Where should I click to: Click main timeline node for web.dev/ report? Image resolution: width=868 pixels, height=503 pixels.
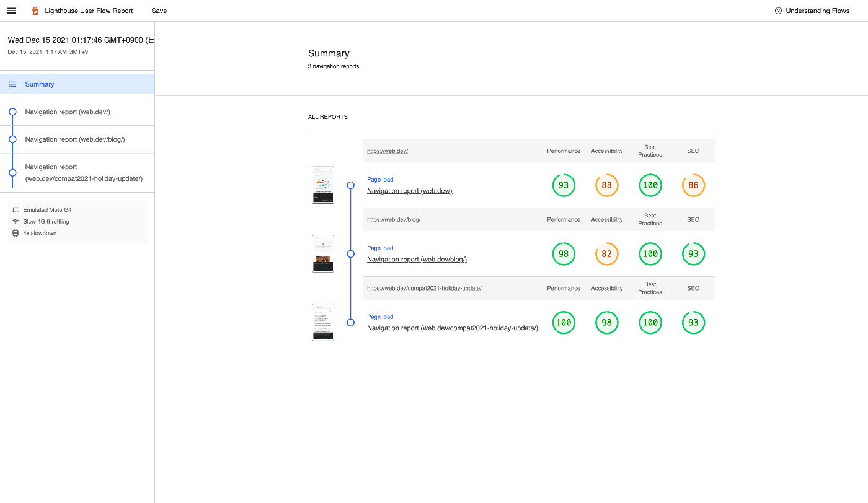point(351,185)
